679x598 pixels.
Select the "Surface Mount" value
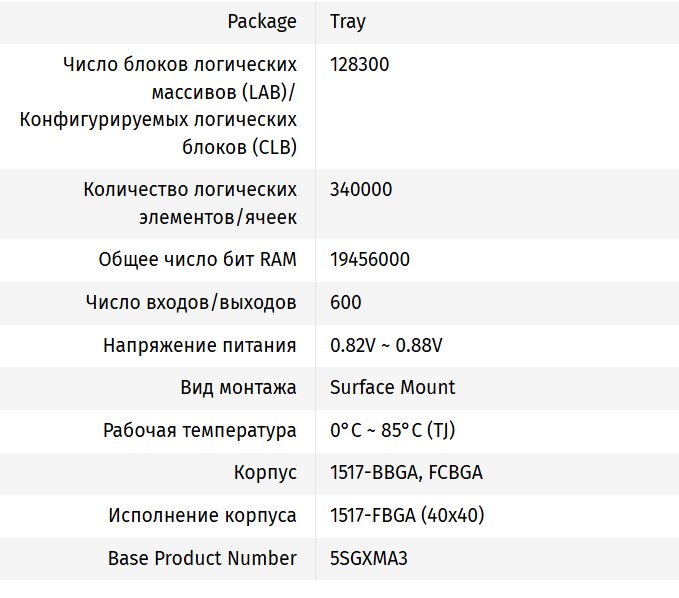tap(392, 387)
